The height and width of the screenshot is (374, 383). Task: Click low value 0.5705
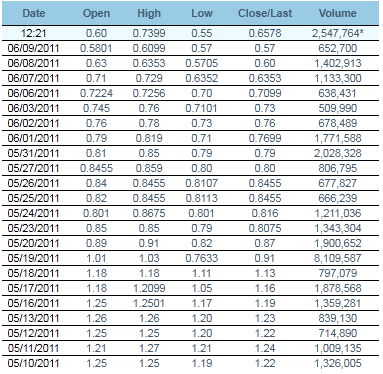coord(202,63)
